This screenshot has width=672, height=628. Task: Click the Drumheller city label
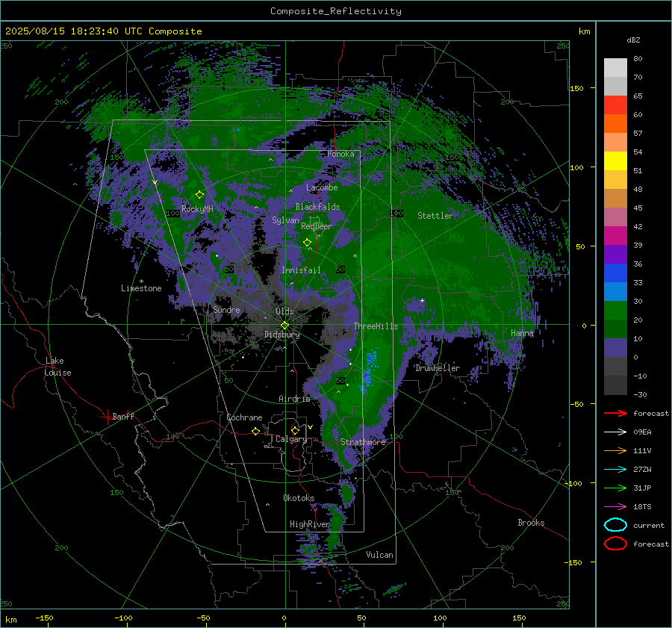click(438, 368)
